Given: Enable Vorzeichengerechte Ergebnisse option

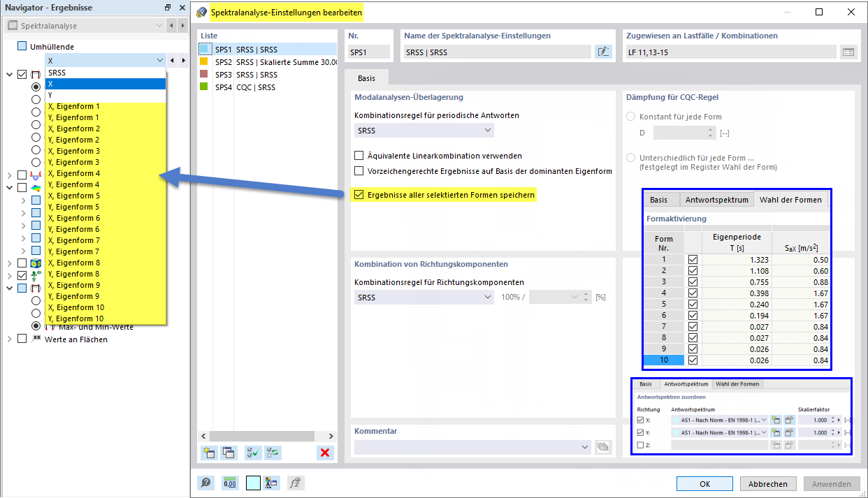Looking at the screenshot, I should pyautogui.click(x=359, y=170).
